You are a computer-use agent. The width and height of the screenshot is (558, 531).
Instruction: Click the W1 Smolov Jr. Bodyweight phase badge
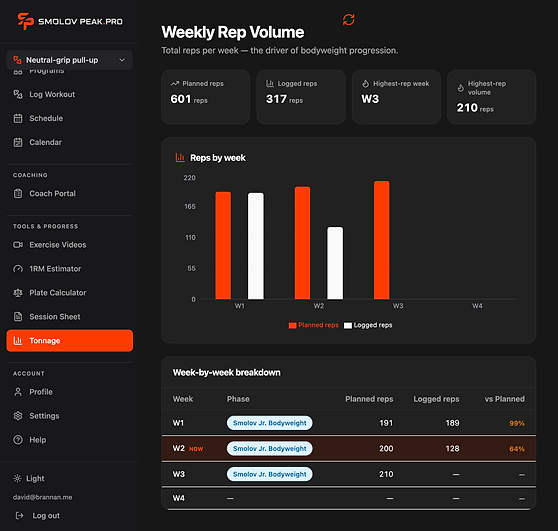[269, 423]
